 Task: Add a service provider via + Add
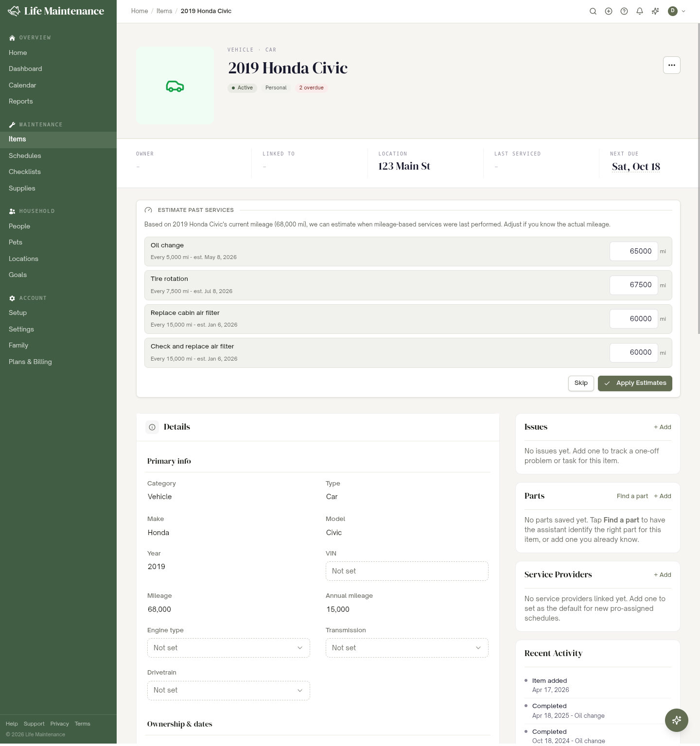click(662, 575)
